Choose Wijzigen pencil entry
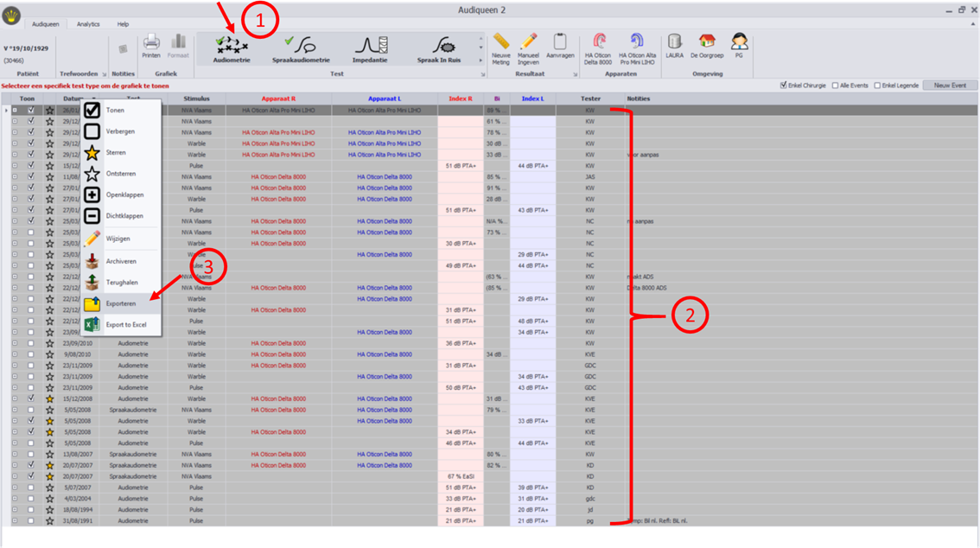980x548 pixels. pyautogui.click(x=121, y=239)
